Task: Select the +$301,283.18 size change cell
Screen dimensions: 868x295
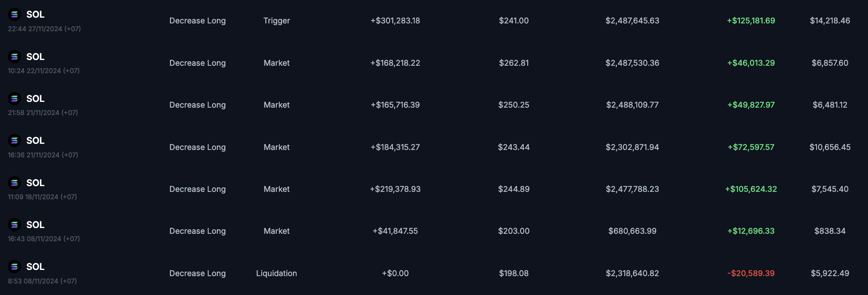Action: (x=395, y=21)
